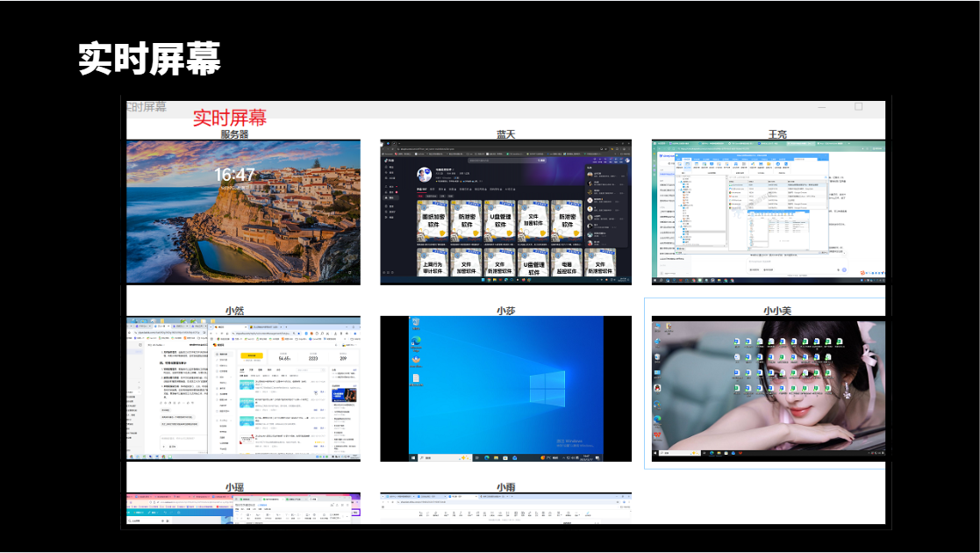
Task: Click the 小雨 name label
Action: pos(505,486)
